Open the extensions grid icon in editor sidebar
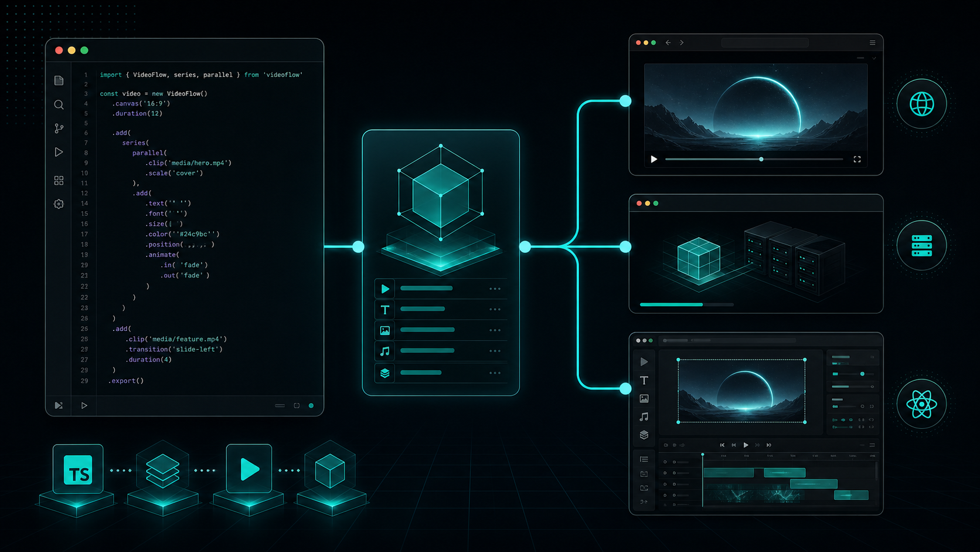Screen dimensions: 980x552 [x=59, y=181]
